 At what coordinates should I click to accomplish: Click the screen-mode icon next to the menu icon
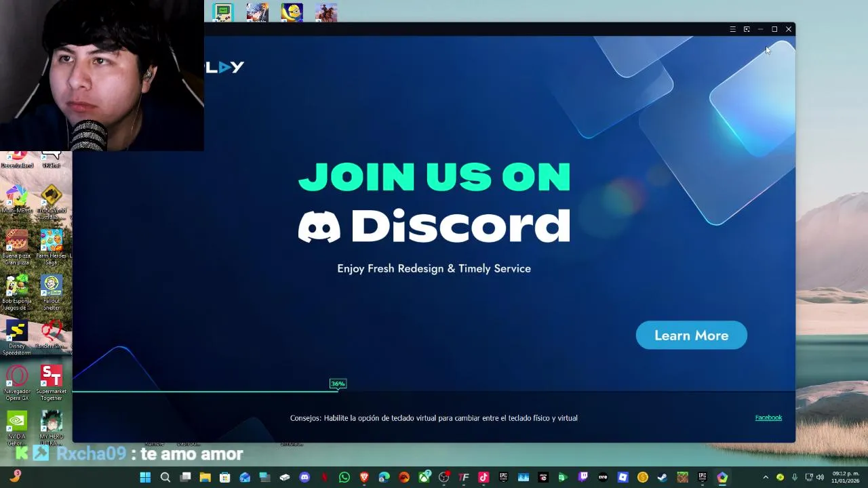point(747,29)
